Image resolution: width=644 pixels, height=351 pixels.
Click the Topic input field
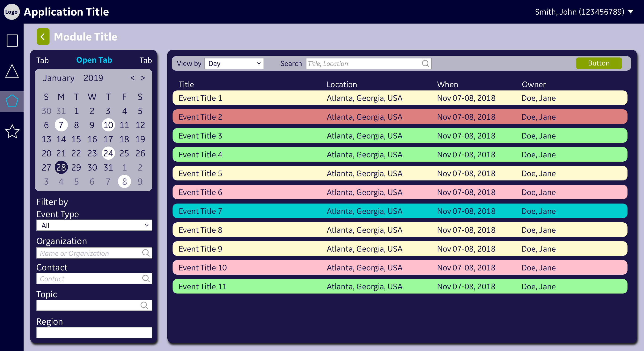click(x=94, y=305)
